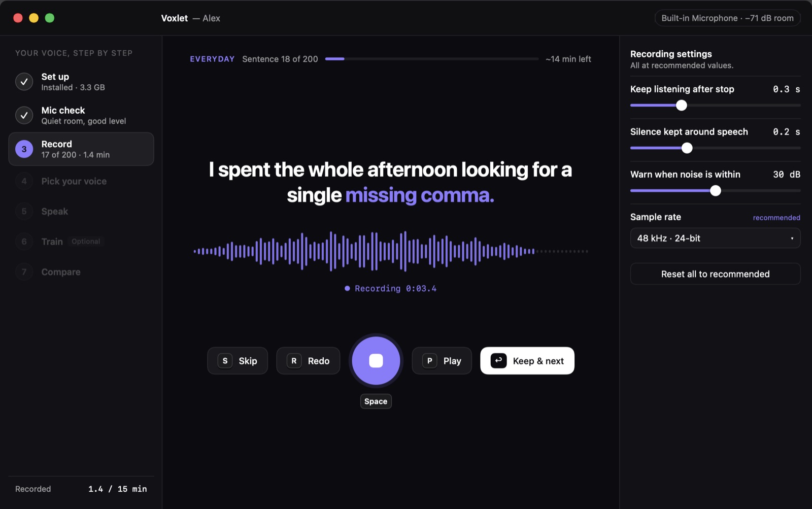
Task: Click the R key icon on Redo
Action: coord(294,361)
